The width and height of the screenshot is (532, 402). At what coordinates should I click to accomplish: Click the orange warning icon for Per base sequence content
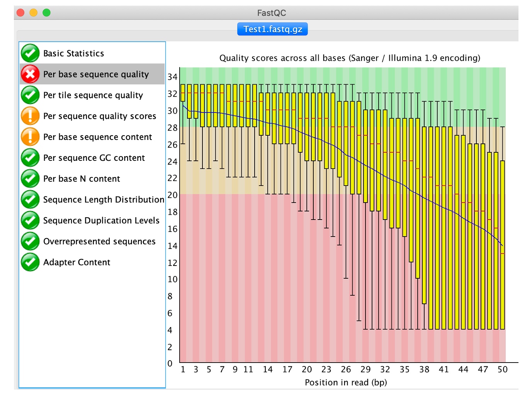coord(30,137)
